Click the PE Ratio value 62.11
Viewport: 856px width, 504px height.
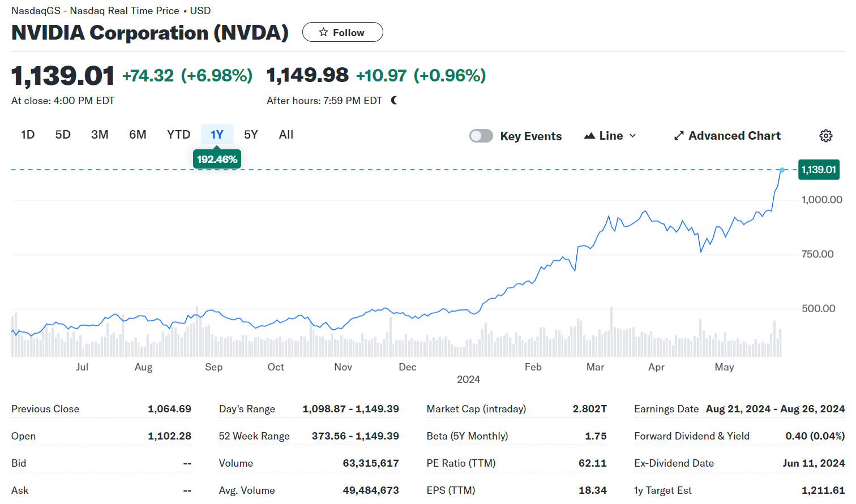592,463
